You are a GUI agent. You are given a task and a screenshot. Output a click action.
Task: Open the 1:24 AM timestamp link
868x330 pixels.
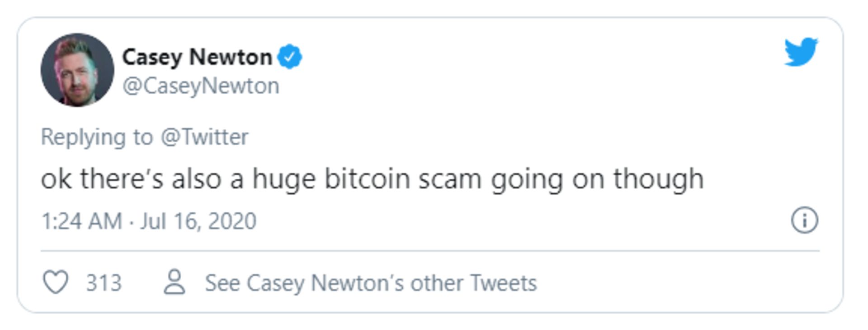pyautogui.click(x=82, y=221)
